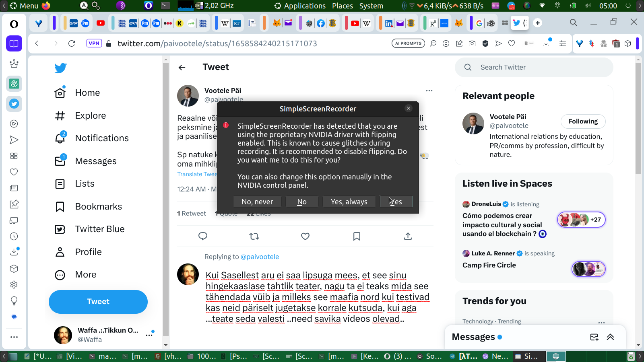Image resolution: width=644 pixels, height=362 pixels.
Task: Open AI Prompts in the address bar
Action: point(408,43)
